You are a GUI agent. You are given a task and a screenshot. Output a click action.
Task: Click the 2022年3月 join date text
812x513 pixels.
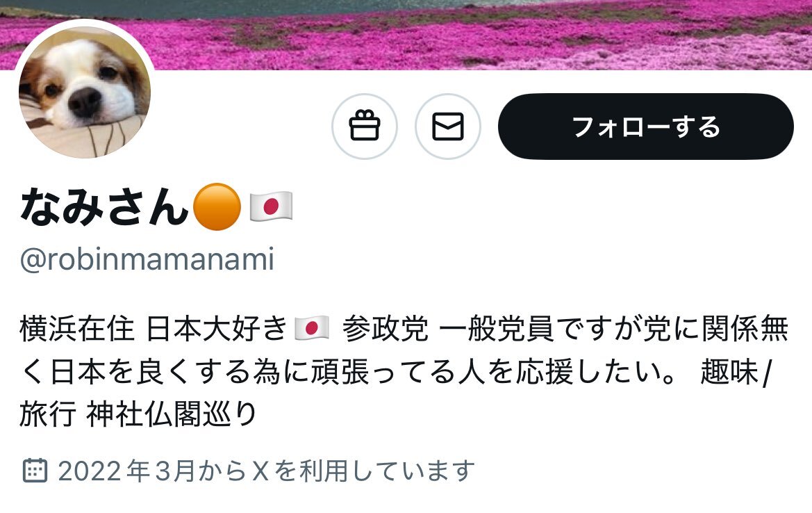(x=127, y=471)
